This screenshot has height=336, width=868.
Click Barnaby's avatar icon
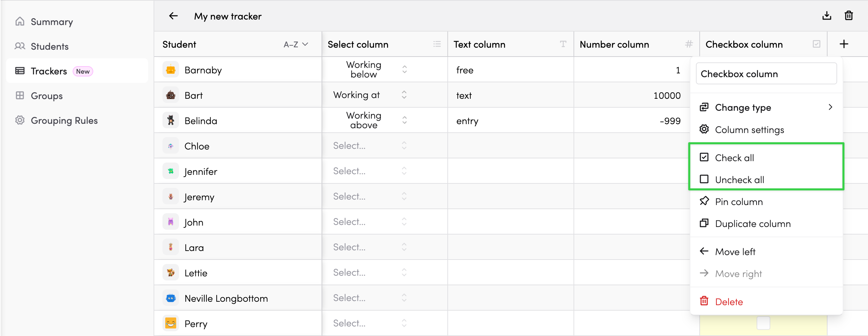point(171,70)
